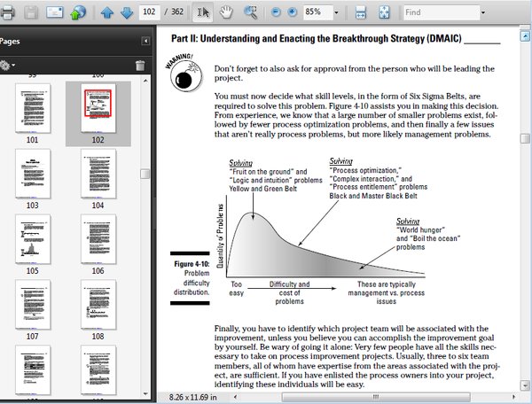Screen dimensions: 532x404
Task: Choose the Marquee Zoom magnifier tool
Action: click(x=250, y=12)
